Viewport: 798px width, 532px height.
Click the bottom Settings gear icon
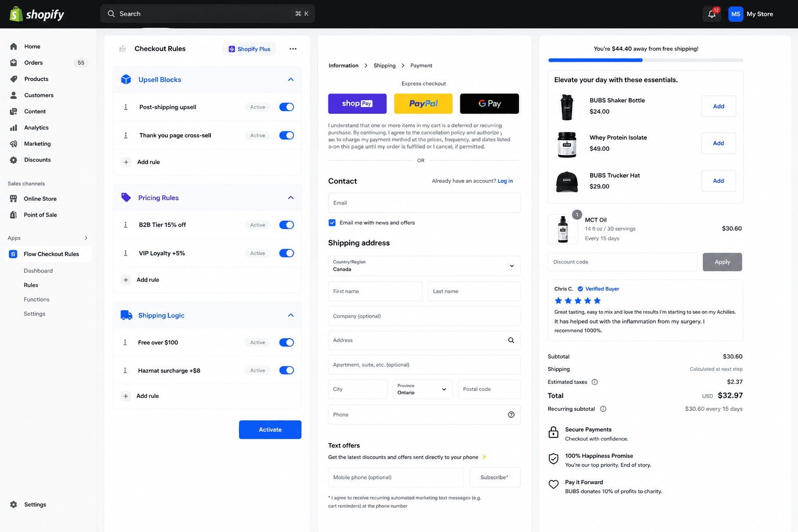click(x=14, y=504)
